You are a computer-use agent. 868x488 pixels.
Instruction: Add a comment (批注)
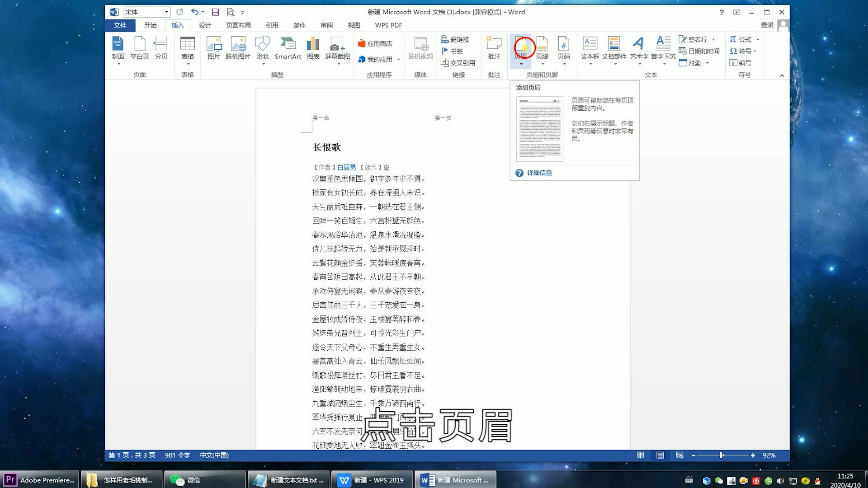494,49
